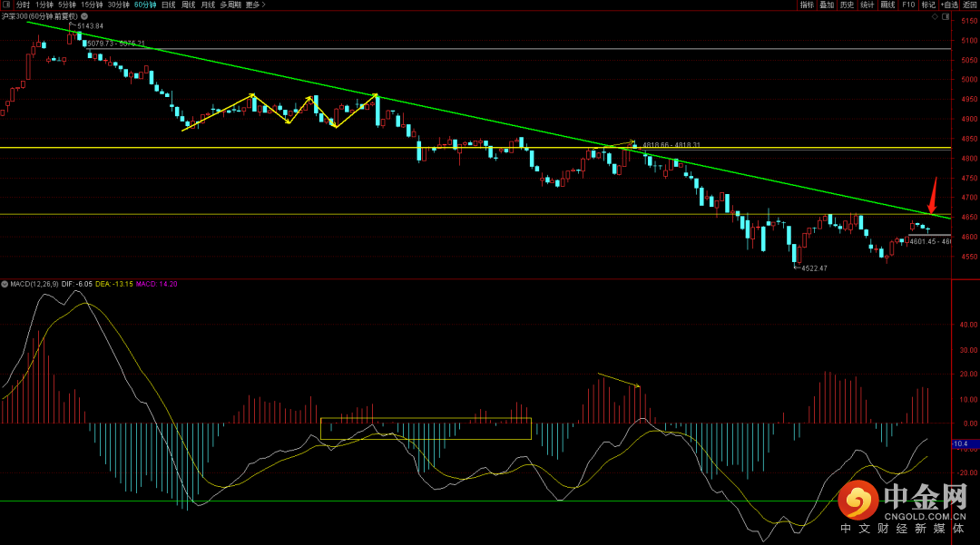
Task: Open the 更多 periods expander
Action: pyautogui.click(x=255, y=5)
